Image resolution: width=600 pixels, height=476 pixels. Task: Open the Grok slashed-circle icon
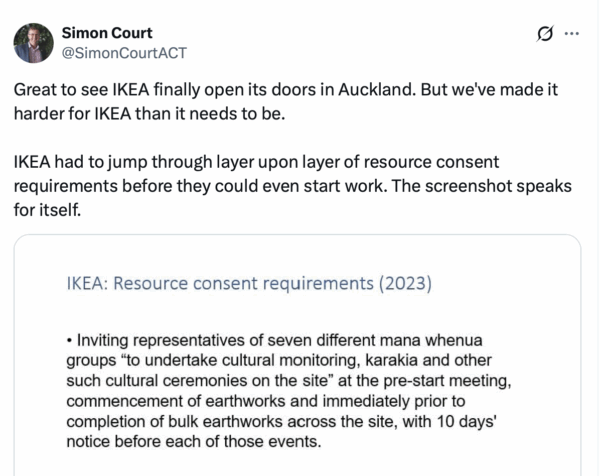[x=545, y=34]
